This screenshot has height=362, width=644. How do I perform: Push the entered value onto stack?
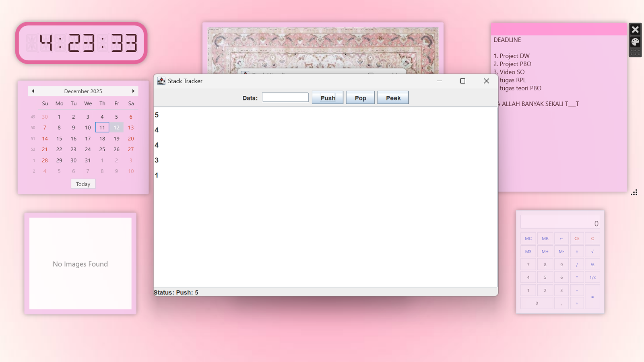[x=327, y=98]
